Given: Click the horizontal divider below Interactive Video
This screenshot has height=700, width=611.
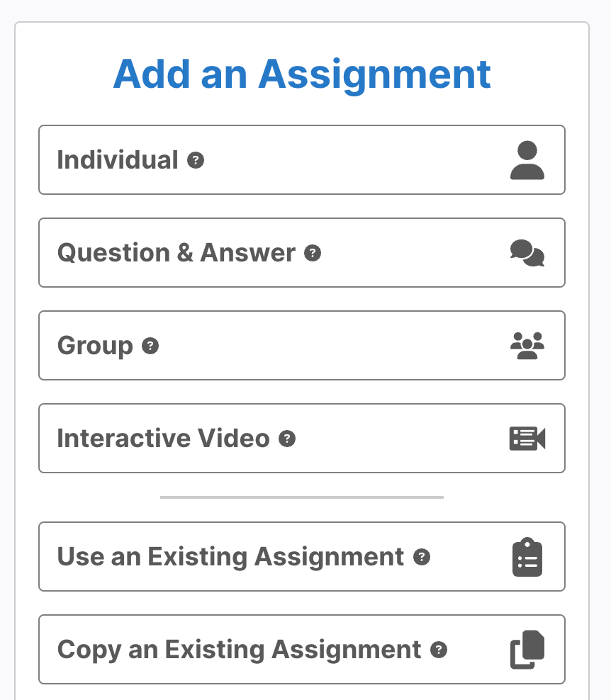Looking at the screenshot, I should pyautogui.click(x=302, y=497).
